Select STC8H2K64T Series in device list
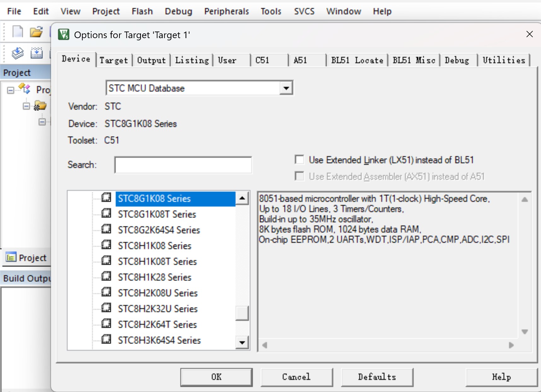 pos(157,325)
